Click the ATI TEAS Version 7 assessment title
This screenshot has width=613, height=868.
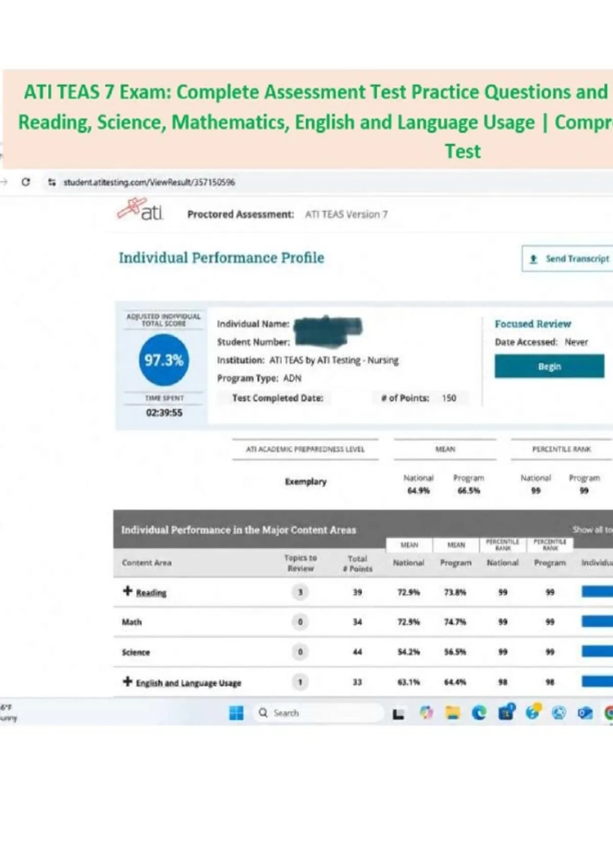pos(346,214)
